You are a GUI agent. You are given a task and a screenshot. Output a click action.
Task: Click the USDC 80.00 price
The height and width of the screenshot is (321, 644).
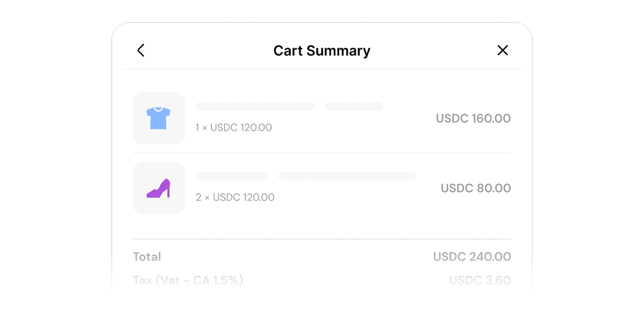[x=475, y=188]
